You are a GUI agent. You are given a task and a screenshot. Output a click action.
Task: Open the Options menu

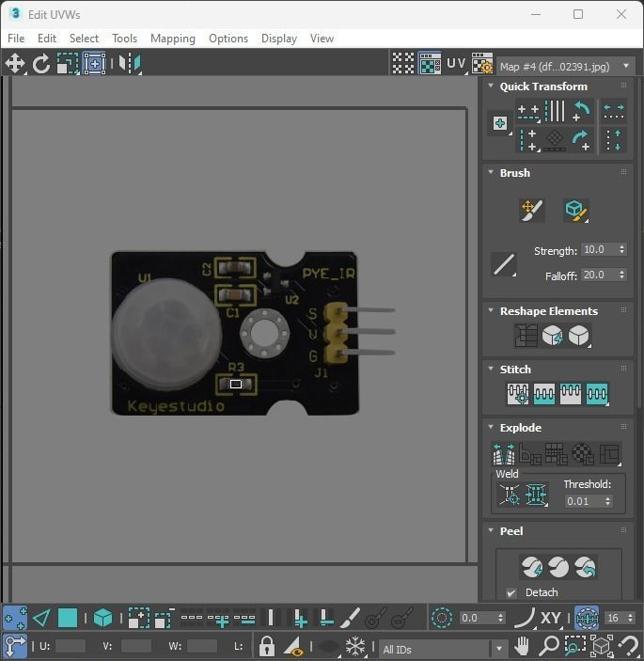coord(228,39)
